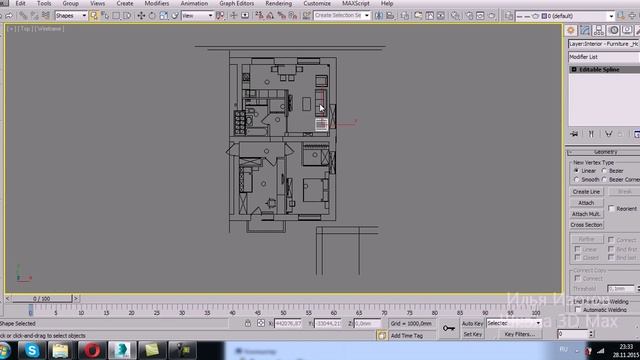The width and height of the screenshot is (640, 360).
Task: Click the Attach button
Action: (x=586, y=203)
